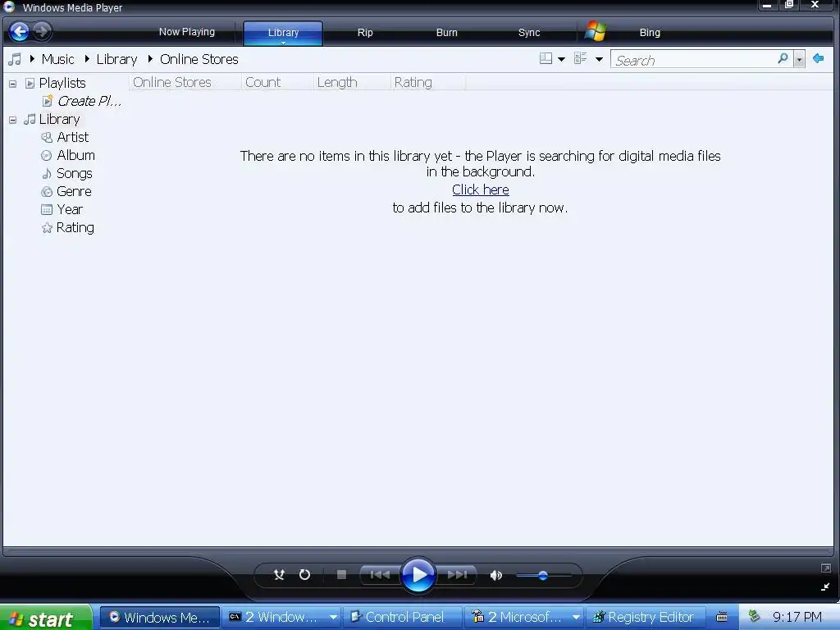Screen dimensions: 840x630
Task: Open the Album view
Action: [x=75, y=155]
